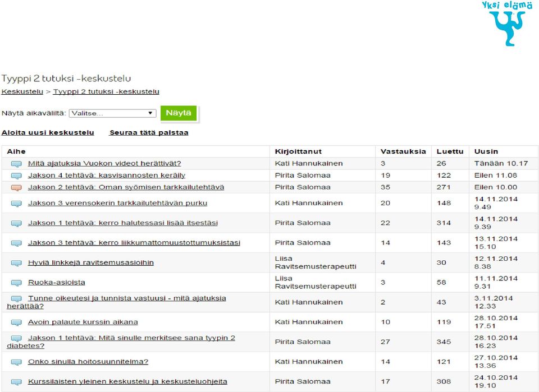539x392 pixels.
Task: Click the Luettu column header
Action: click(450, 151)
